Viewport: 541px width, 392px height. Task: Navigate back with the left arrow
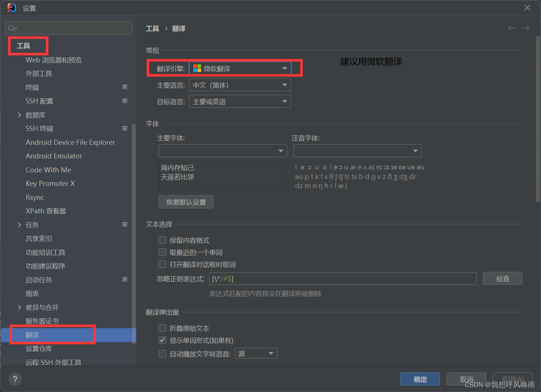pyautogui.click(x=511, y=28)
